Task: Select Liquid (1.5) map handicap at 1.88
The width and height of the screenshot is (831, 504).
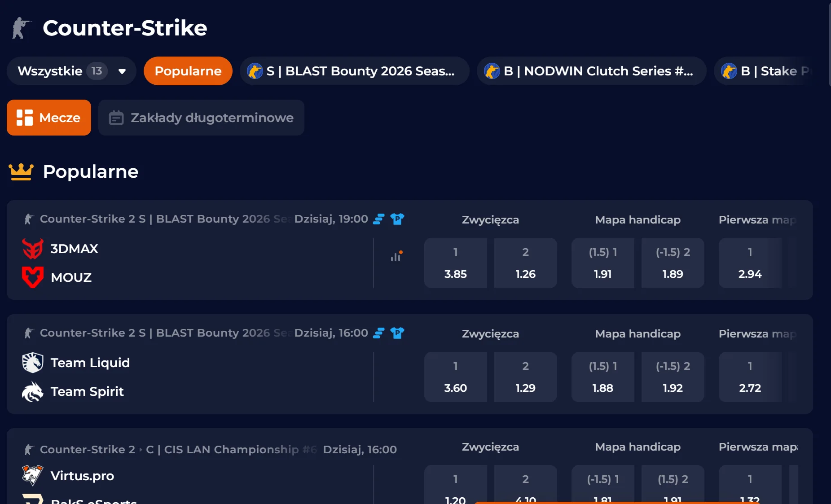Action: (x=603, y=377)
